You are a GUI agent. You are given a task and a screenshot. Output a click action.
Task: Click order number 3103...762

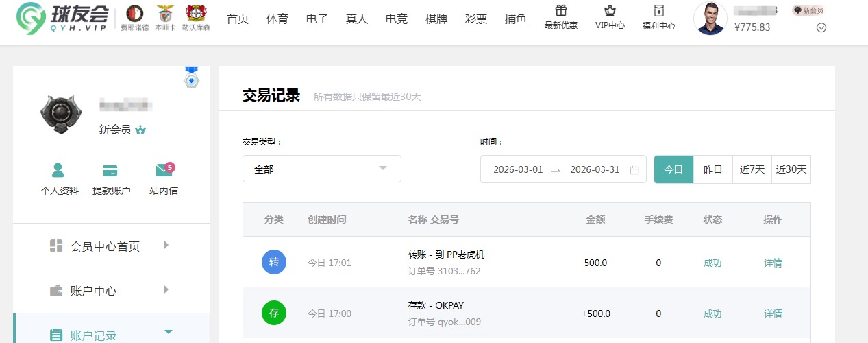point(444,271)
